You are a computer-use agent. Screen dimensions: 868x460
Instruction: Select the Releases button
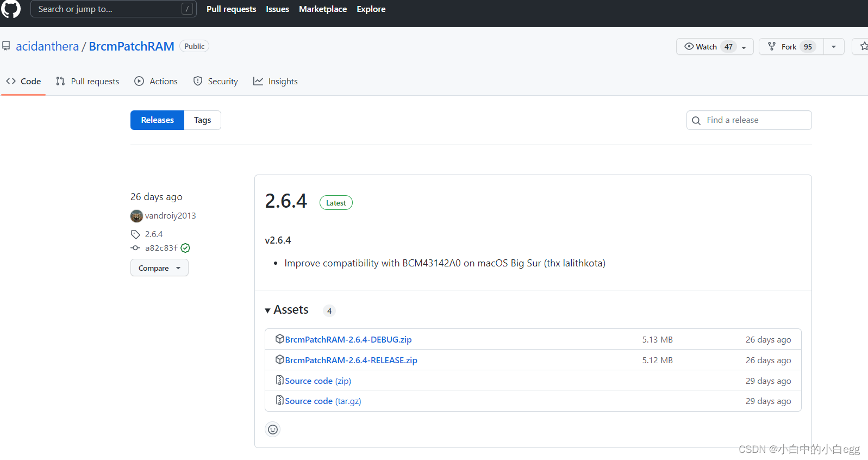tap(158, 120)
